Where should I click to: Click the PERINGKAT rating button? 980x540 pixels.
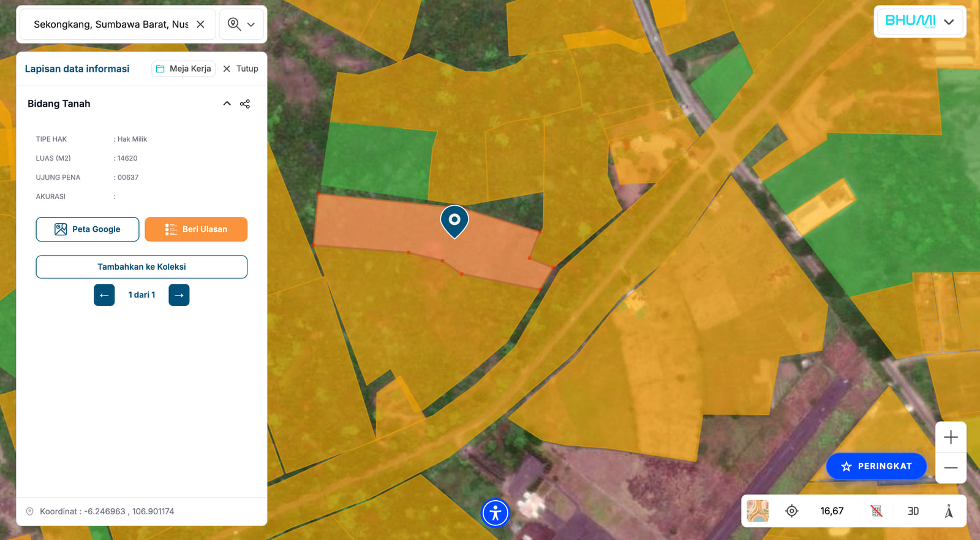click(876, 466)
